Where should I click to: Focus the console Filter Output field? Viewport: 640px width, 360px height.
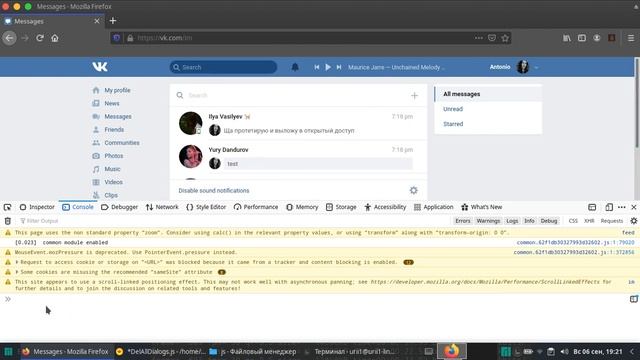(233, 221)
